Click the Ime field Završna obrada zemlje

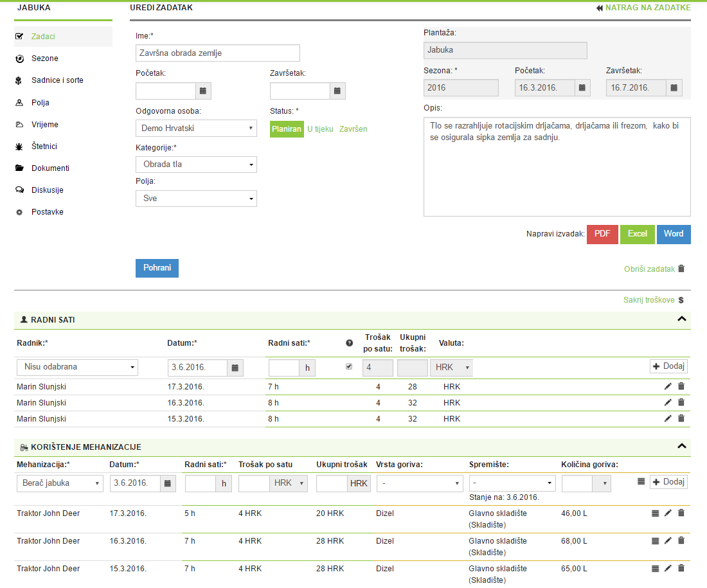coord(218,53)
